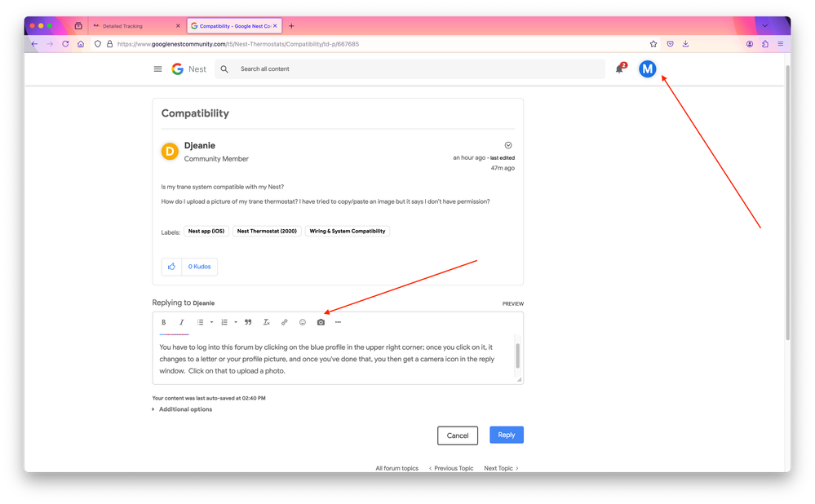Click the camera icon to upload photo
Image resolution: width=815 pixels, height=504 pixels.
pyautogui.click(x=321, y=322)
